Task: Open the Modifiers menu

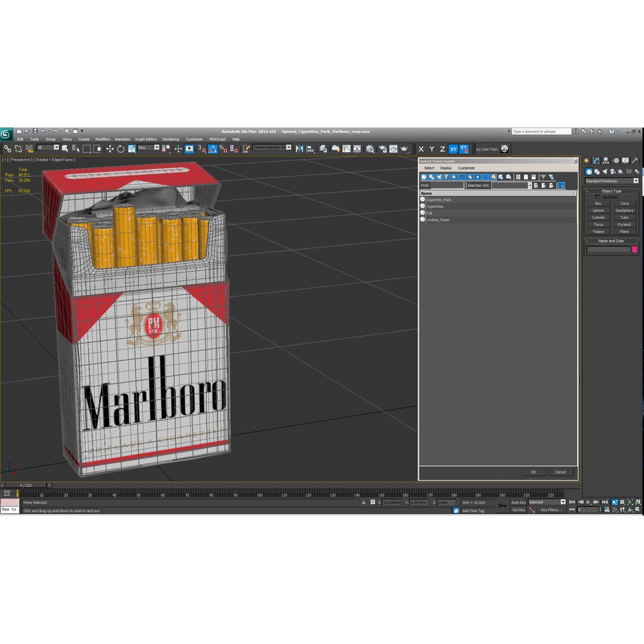Action: (103, 139)
